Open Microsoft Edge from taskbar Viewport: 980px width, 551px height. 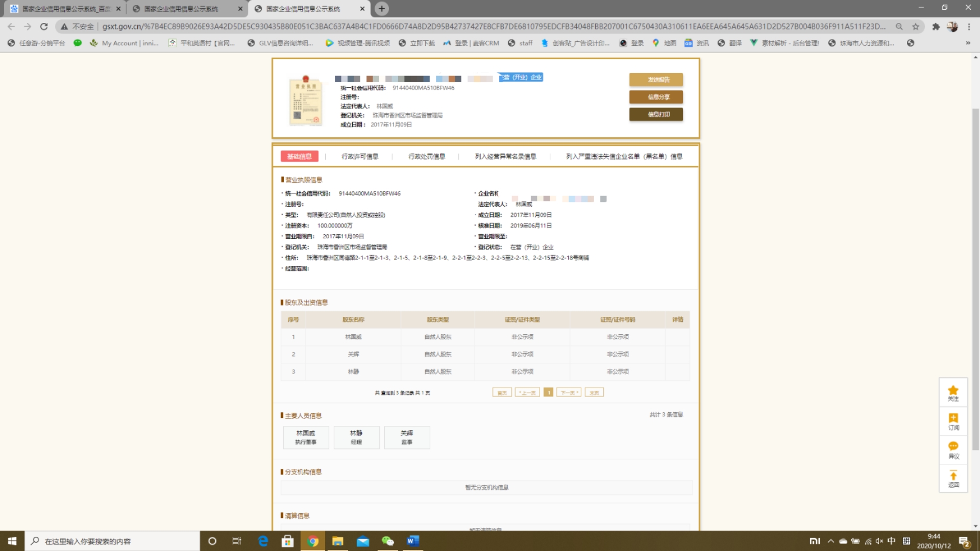[x=263, y=541]
